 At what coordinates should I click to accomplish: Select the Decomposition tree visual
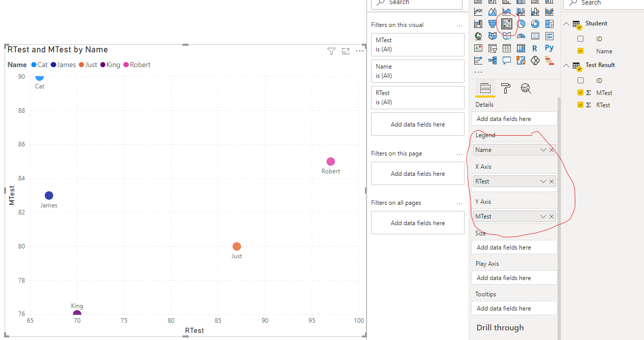coord(493,60)
